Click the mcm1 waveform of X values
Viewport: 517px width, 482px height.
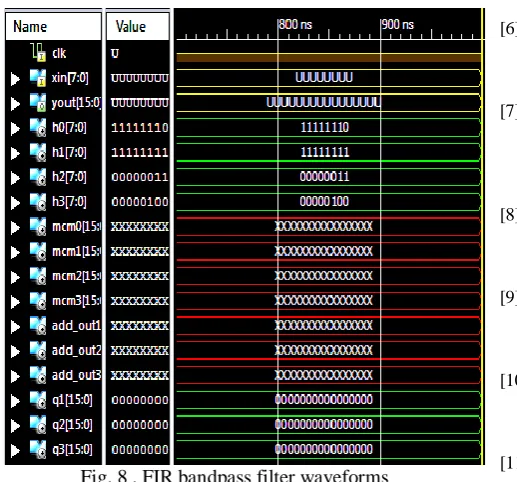(324, 251)
